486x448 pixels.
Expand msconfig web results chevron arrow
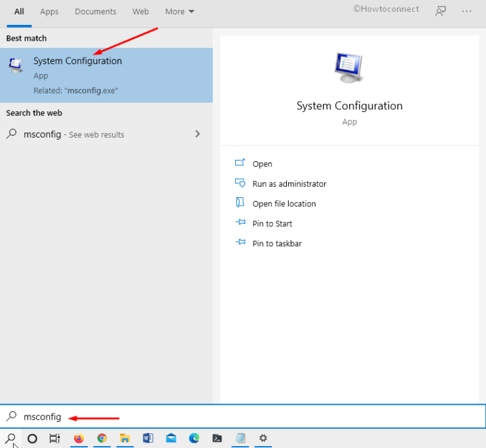coord(197,134)
